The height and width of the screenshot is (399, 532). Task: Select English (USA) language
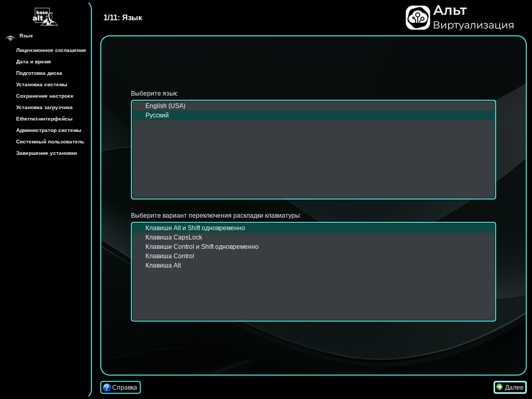click(x=165, y=106)
